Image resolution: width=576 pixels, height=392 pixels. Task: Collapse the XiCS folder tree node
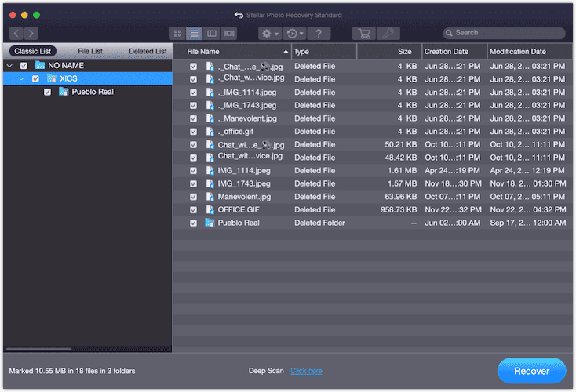click(21, 78)
